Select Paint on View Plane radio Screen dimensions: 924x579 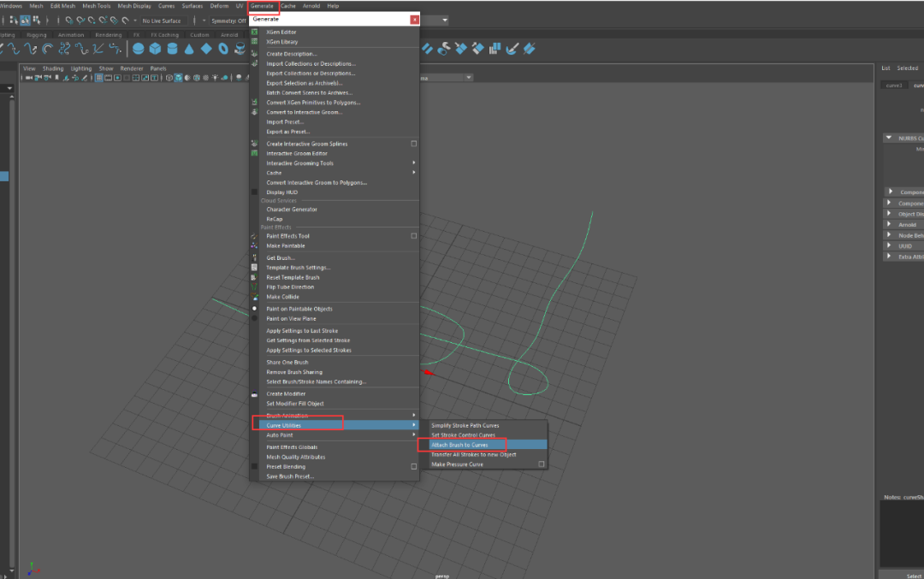[x=255, y=319]
